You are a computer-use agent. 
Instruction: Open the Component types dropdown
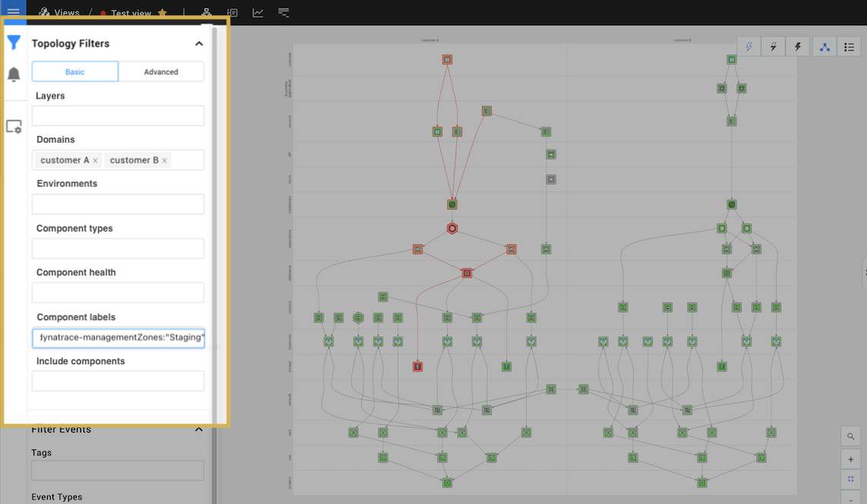(x=118, y=249)
